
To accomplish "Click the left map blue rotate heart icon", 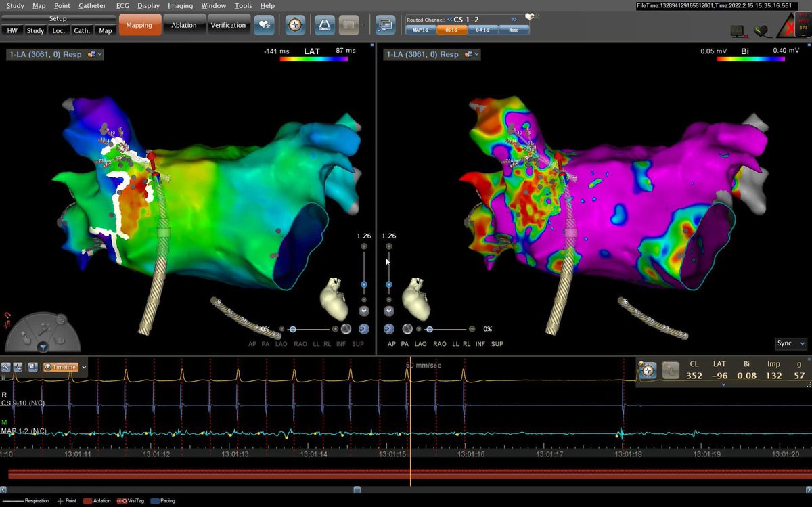I will coord(364,329).
